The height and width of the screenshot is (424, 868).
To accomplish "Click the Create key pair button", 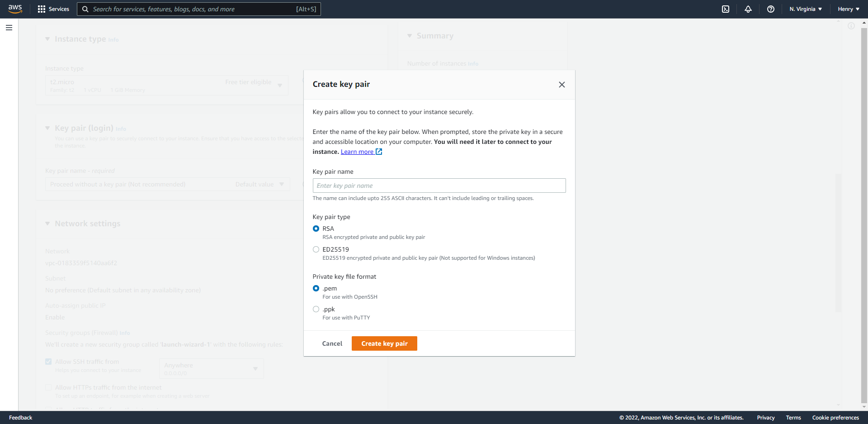I will pos(384,343).
